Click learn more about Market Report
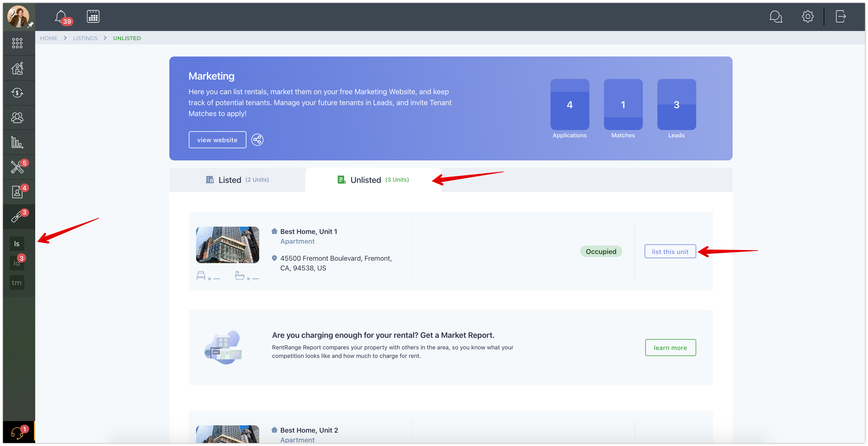Viewport: 868px width, 446px height. (670, 348)
